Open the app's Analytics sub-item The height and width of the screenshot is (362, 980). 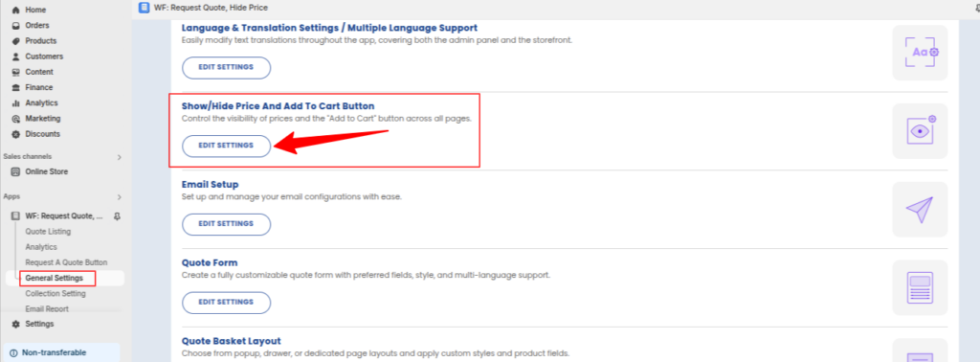(41, 247)
